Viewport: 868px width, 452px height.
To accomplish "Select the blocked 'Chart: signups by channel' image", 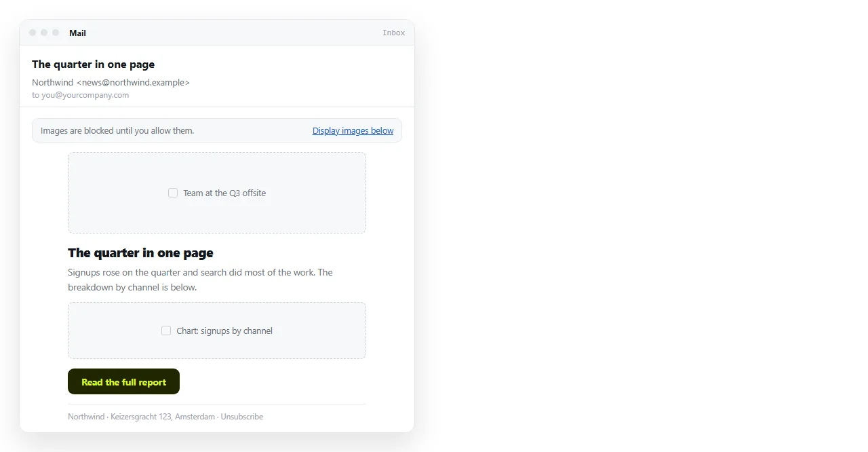I will click(217, 331).
